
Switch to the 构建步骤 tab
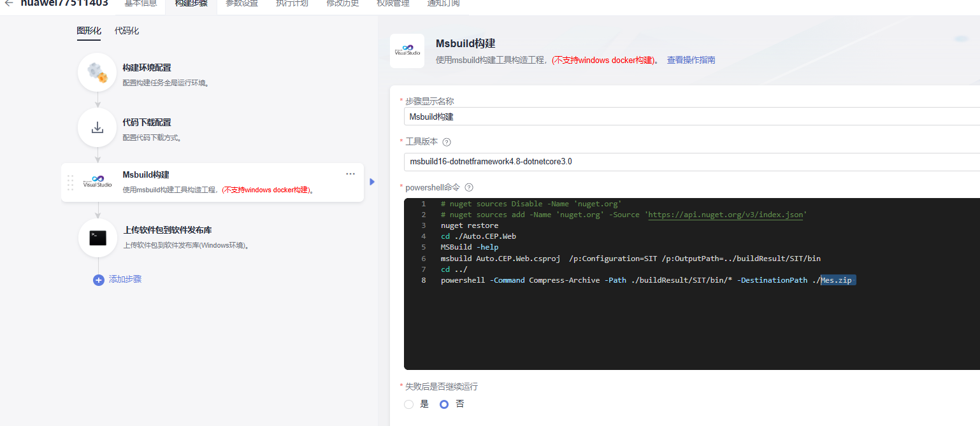pyautogui.click(x=191, y=3)
